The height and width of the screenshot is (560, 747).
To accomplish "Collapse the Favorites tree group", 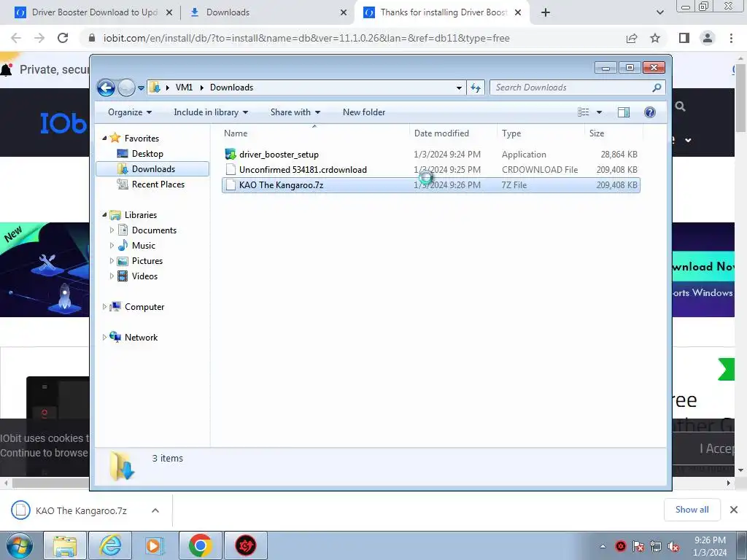I will (105, 138).
